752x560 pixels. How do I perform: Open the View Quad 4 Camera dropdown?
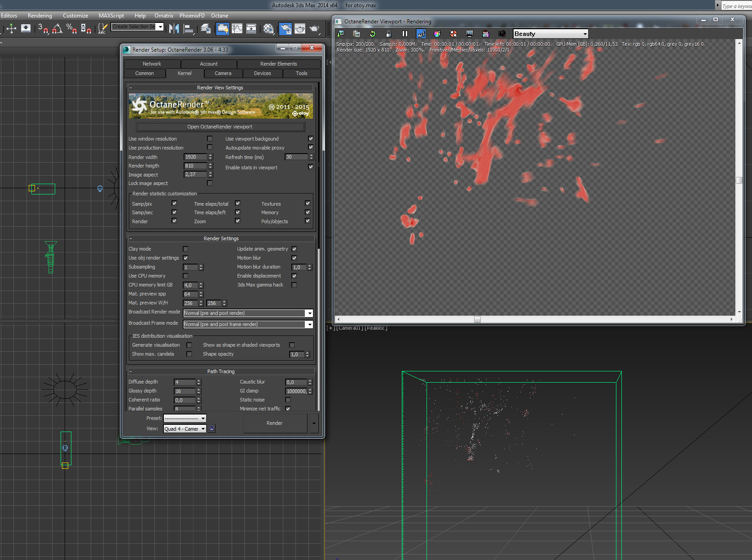tap(185, 429)
